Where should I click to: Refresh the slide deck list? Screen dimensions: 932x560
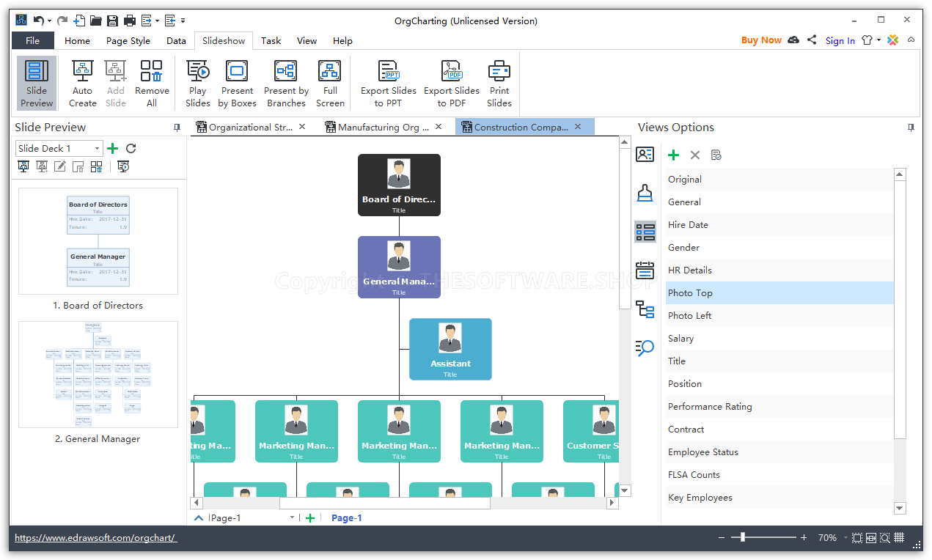point(130,148)
